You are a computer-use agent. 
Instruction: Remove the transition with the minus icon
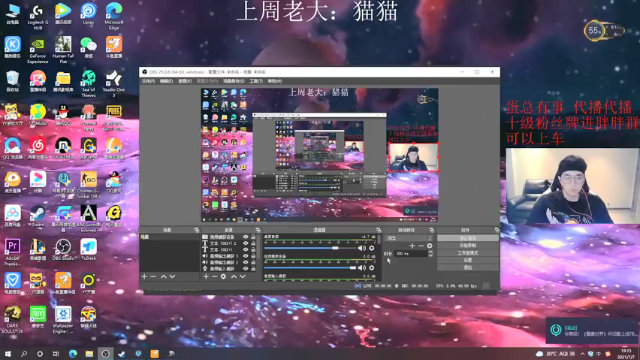[x=421, y=246]
